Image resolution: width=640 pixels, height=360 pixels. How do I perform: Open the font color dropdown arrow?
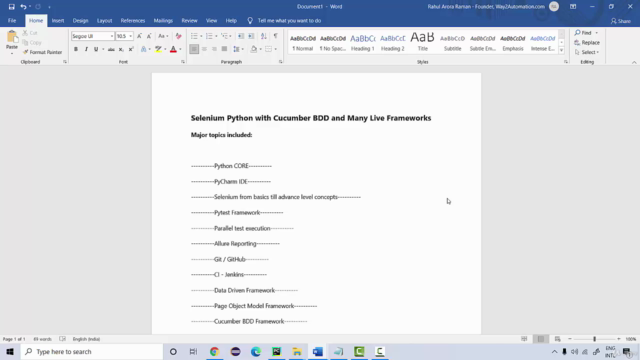180,49
